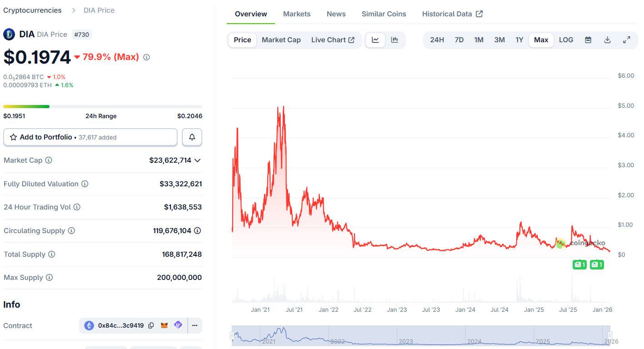Add DIA to Portfolio
This screenshot has height=349, width=644.
click(90, 137)
